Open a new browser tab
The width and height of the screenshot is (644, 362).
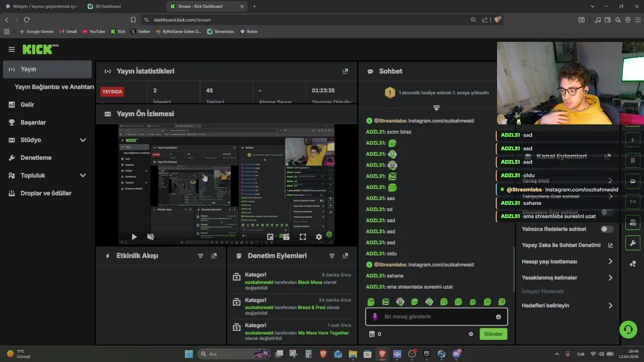254,7
